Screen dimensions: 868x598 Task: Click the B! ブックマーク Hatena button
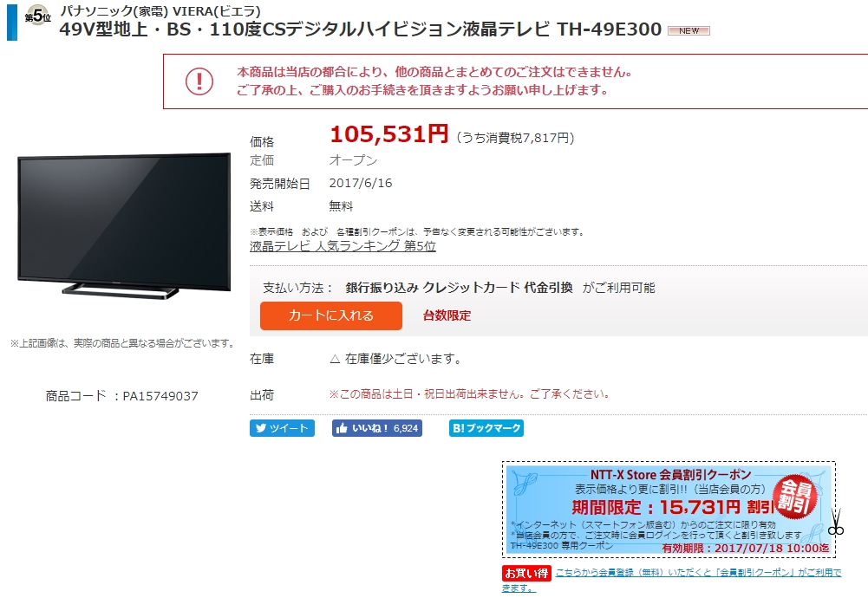coord(486,428)
